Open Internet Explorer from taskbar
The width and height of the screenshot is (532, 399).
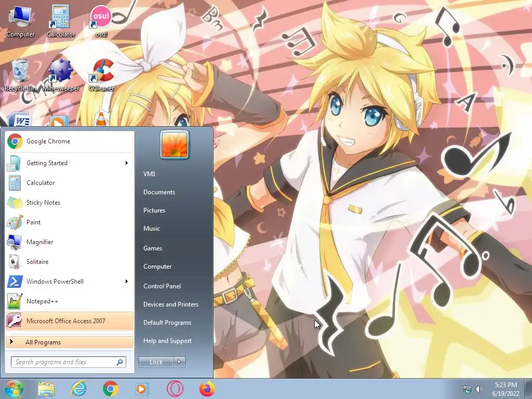(x=79, y=389)
